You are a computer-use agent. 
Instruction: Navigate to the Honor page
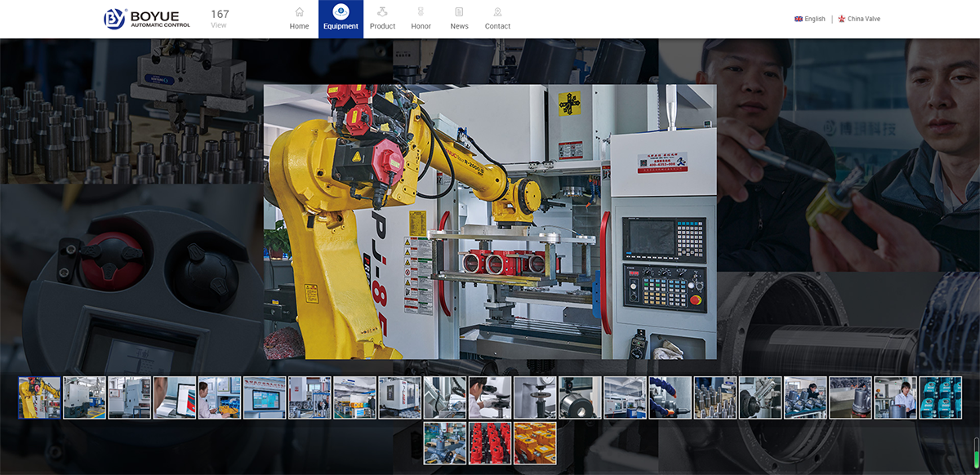(x=421, y=19)
